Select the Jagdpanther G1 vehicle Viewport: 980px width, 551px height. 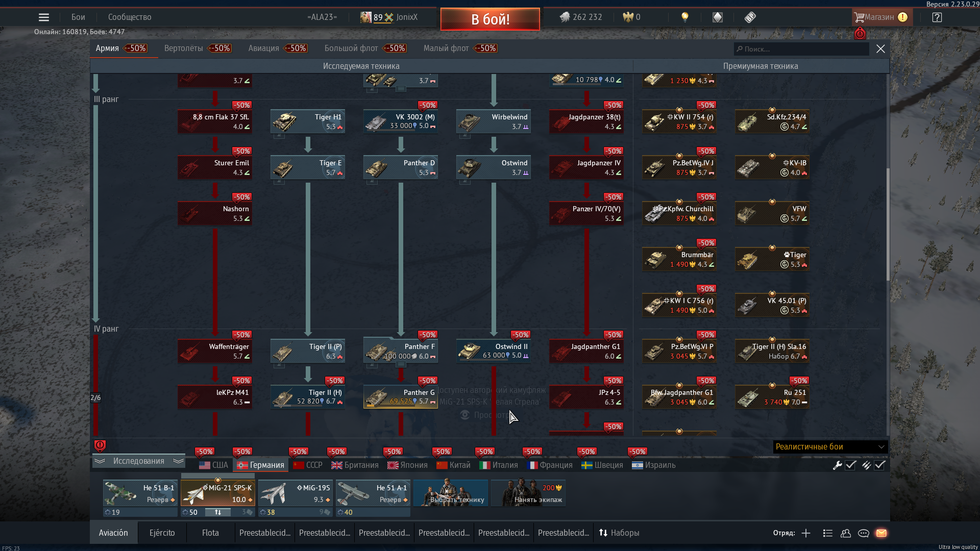586,351
